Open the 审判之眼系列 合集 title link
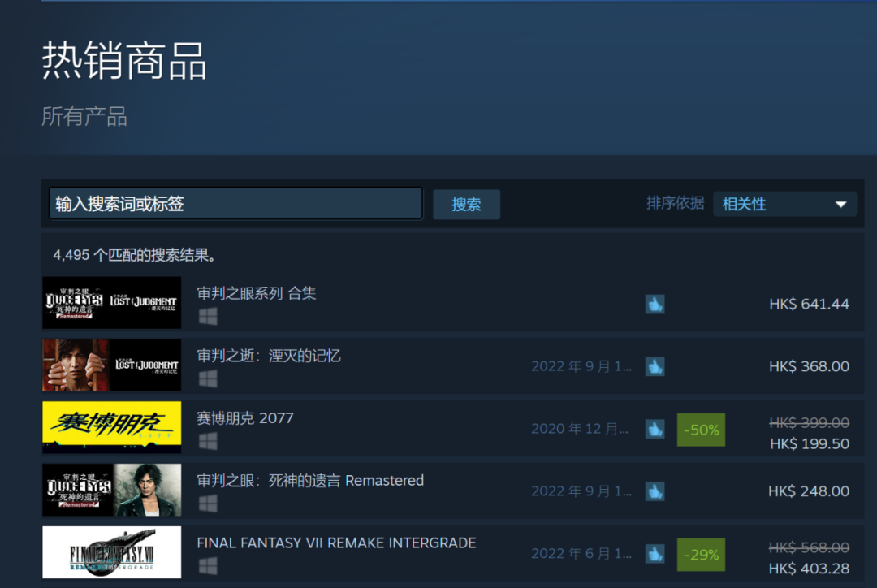Screen dimensions: 877x588 (x=257, y=293)
